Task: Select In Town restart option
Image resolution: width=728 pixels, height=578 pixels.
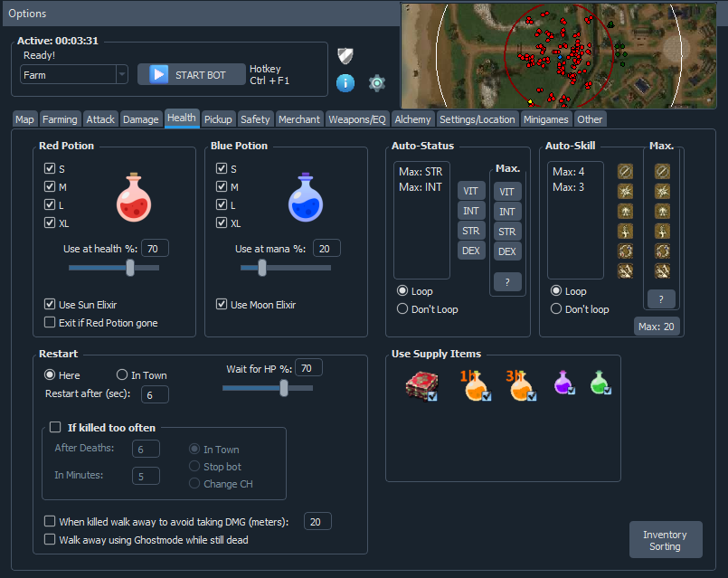Action: [122, 374]
